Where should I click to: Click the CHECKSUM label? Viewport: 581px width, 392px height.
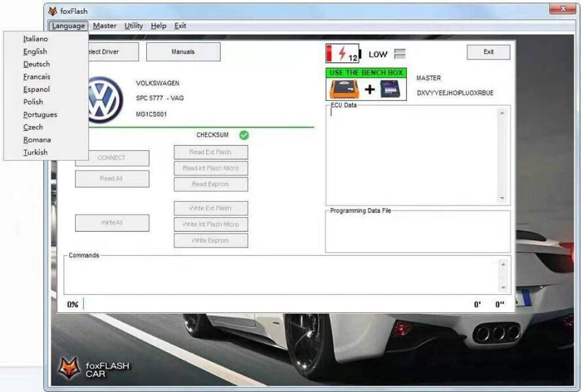212,135
